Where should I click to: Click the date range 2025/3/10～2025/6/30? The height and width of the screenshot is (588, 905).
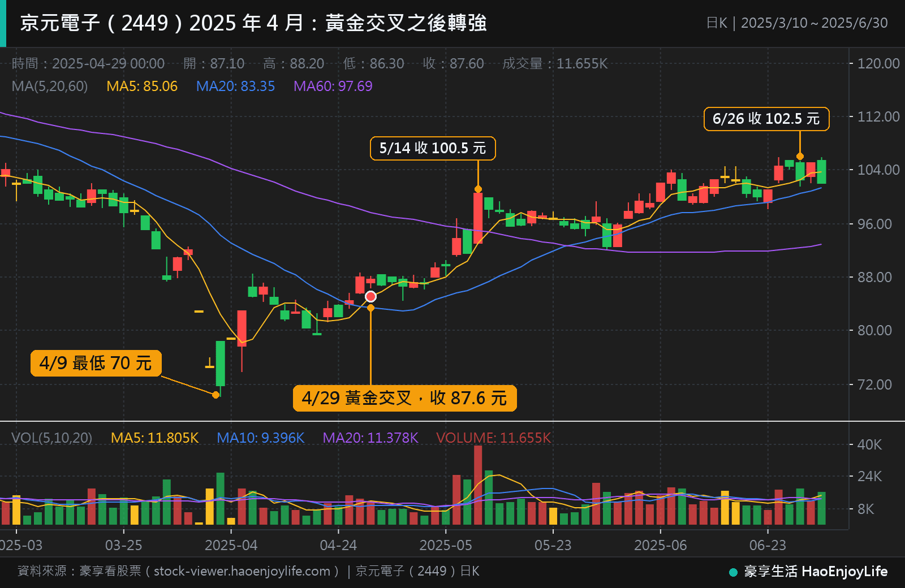[815, 23]
